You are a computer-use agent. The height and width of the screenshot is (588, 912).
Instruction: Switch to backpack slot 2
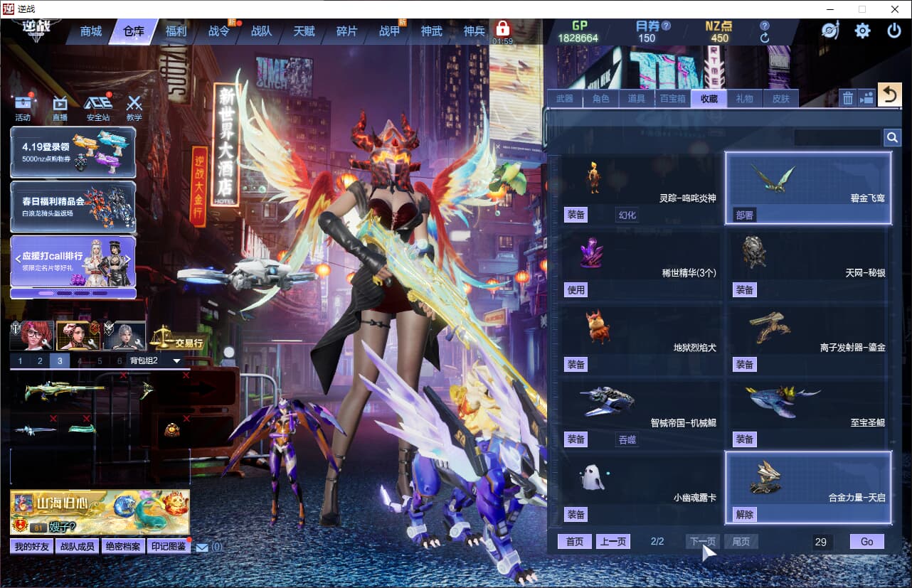pos(40,361)
